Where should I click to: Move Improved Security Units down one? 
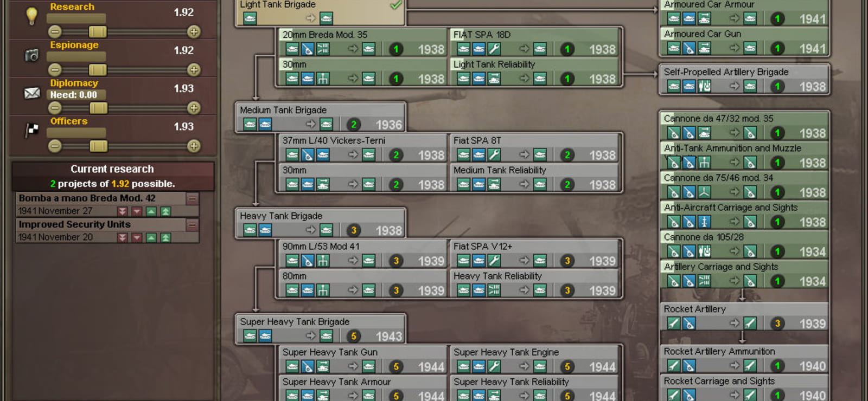tap(137, 237)
